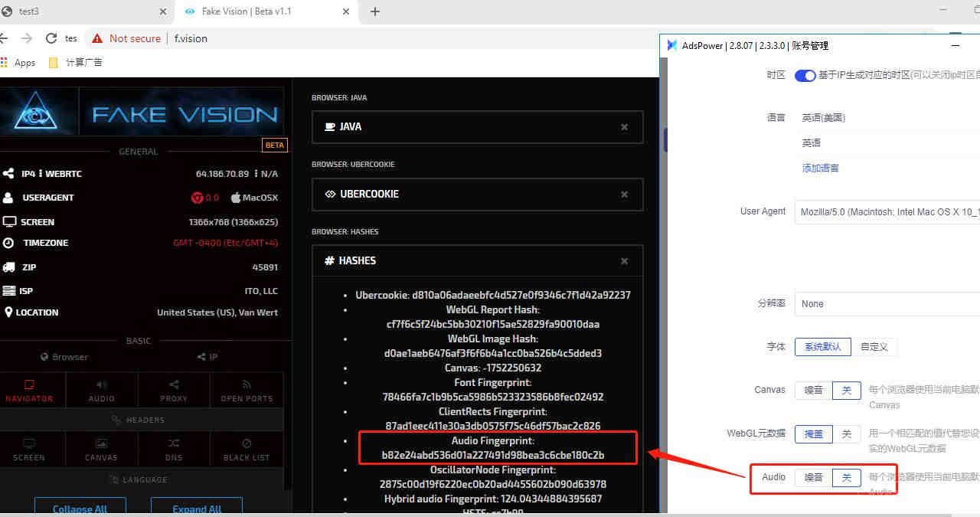Screen dimensions: 980x517
Task: Set Canvas to 关
Action: 847,391
